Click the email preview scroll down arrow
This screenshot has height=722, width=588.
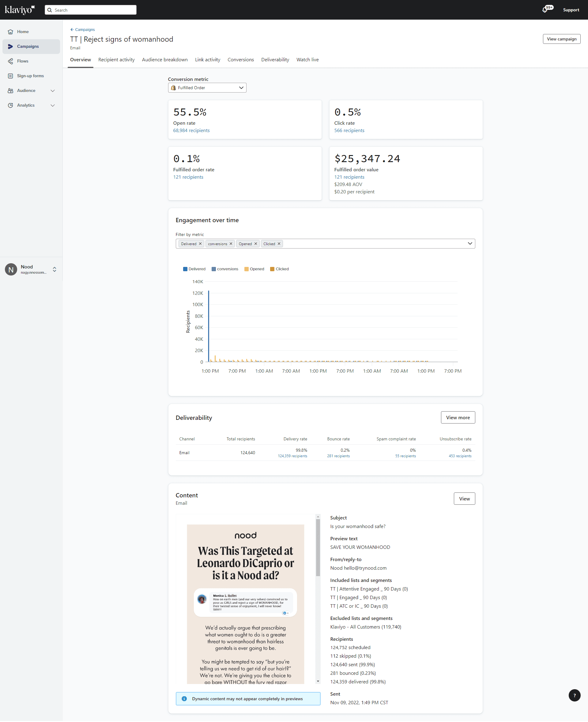(x=318, y=681)
